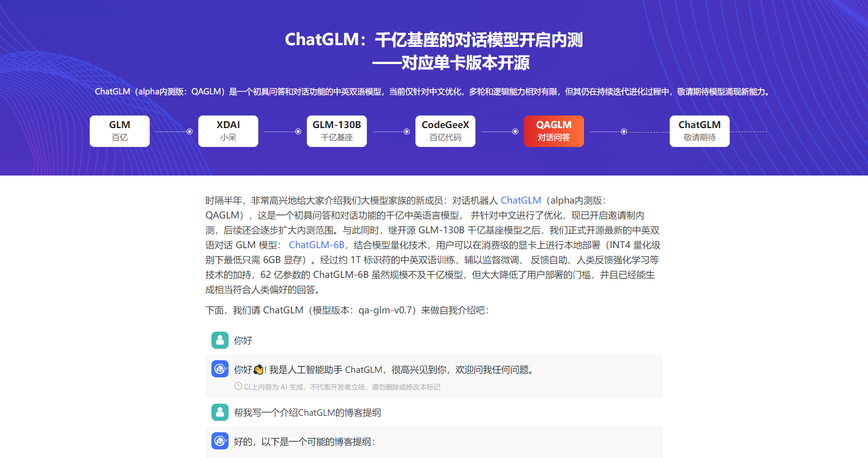Select the GLM-130B 千亿基座 node

pyautogui.click(x=337, y=131)
